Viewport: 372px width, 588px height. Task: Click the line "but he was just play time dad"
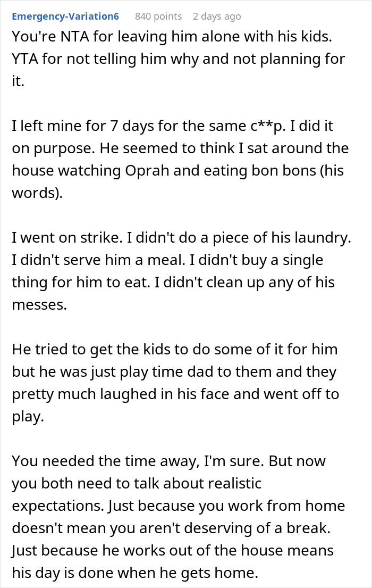[174, 371]
